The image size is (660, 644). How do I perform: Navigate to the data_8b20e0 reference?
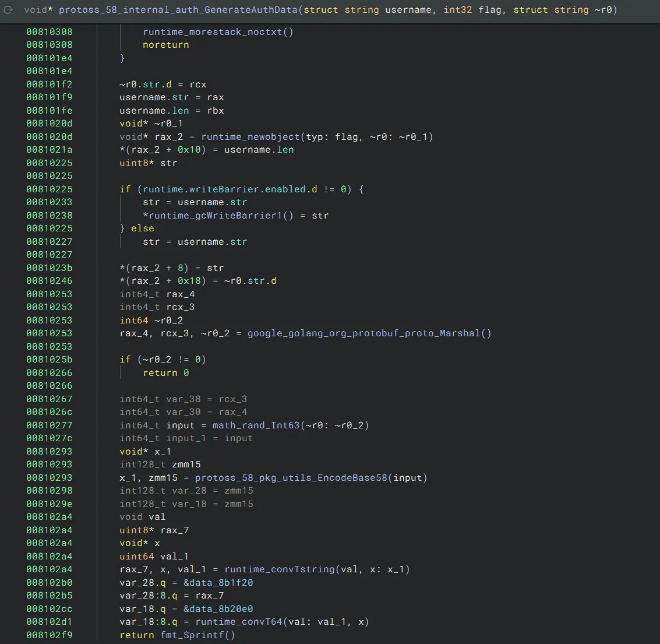[218, 609]
